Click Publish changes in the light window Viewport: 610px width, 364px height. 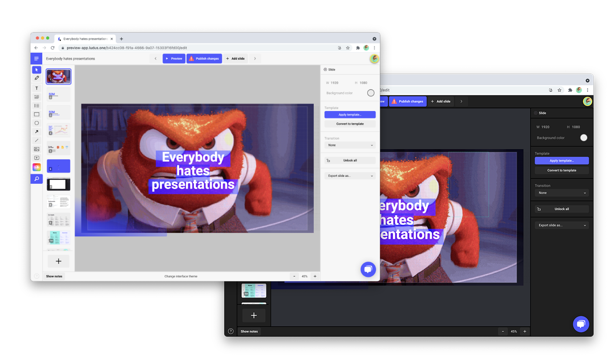coord(204,59)
